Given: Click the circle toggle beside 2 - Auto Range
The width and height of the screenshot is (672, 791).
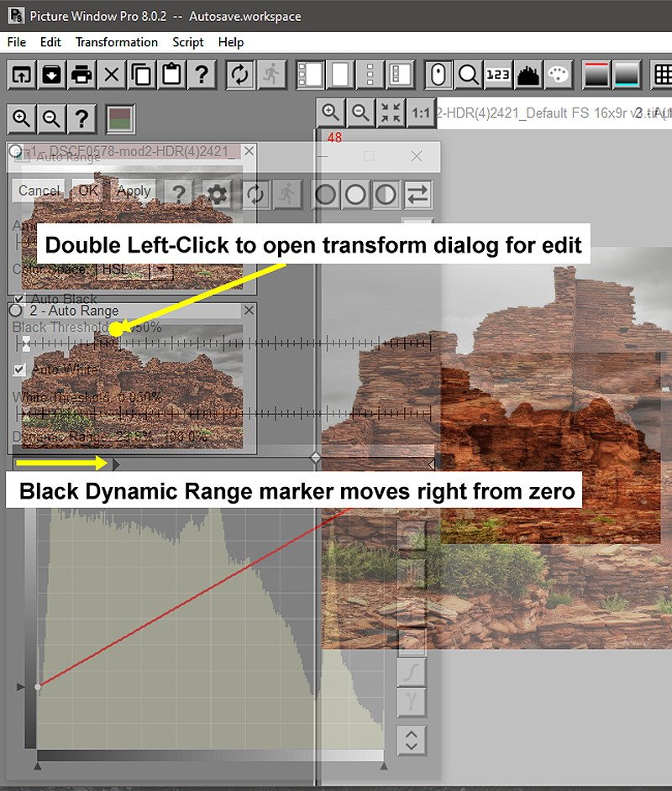Looking at the screenshot, I should pyautogui.click(x=16, y=311).
